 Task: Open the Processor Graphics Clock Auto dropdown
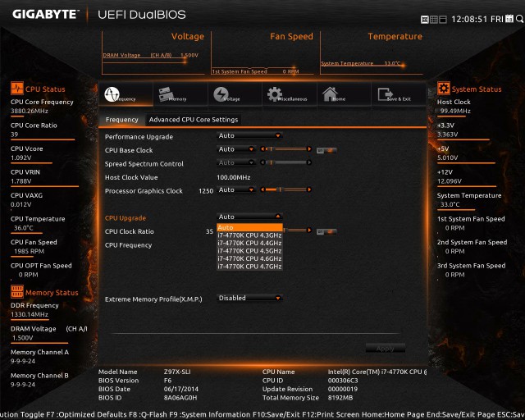pos(236,189)
